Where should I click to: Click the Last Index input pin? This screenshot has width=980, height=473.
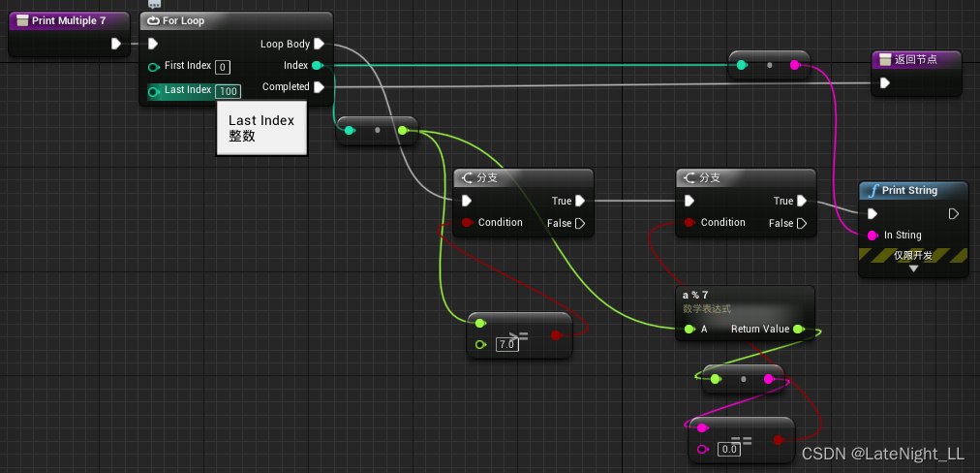(153, 92)
